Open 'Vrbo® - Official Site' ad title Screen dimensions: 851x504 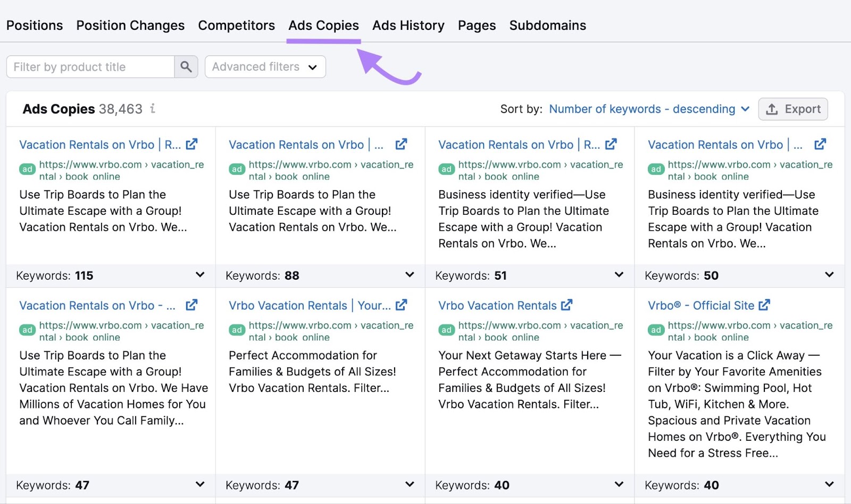tap(701, 306)
